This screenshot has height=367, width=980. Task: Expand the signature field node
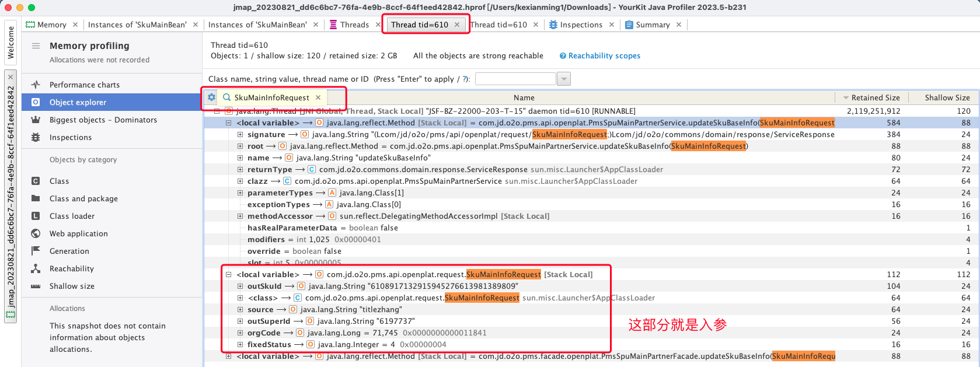point(240,134)
